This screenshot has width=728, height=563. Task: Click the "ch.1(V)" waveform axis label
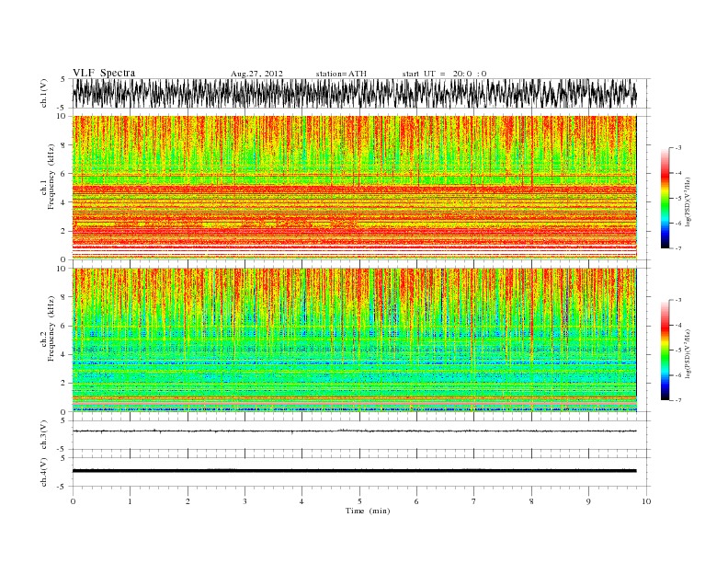(44, 93)
